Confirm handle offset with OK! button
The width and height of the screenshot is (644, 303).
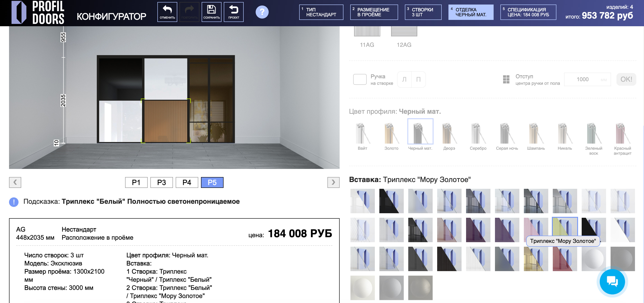[626, 79]
